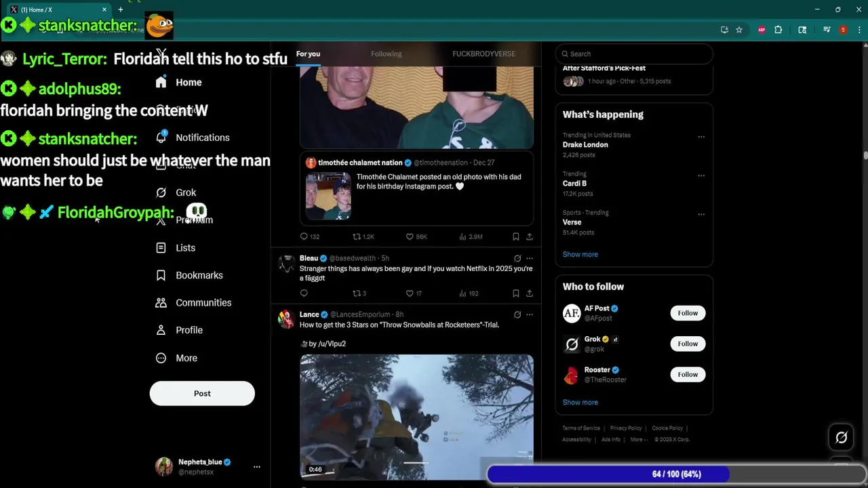Open the Terms of Service link
Viewport: 868px width, 488px height.
coord(581,428)
